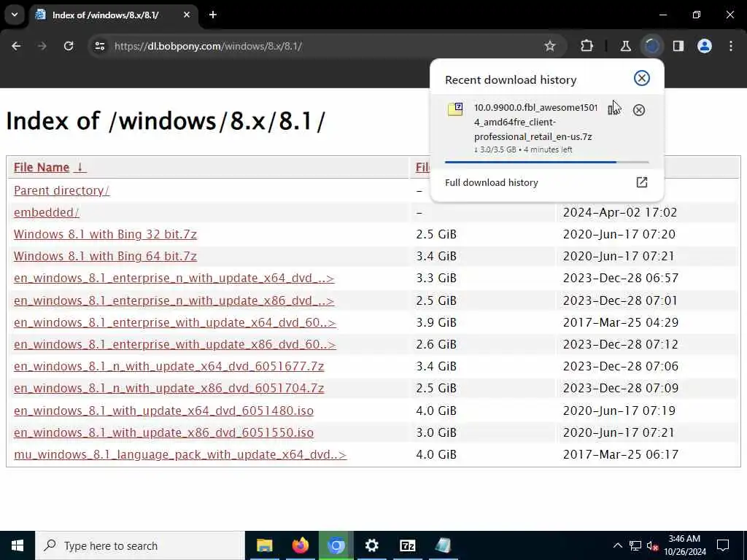Close the Recent download history popup

642,78
